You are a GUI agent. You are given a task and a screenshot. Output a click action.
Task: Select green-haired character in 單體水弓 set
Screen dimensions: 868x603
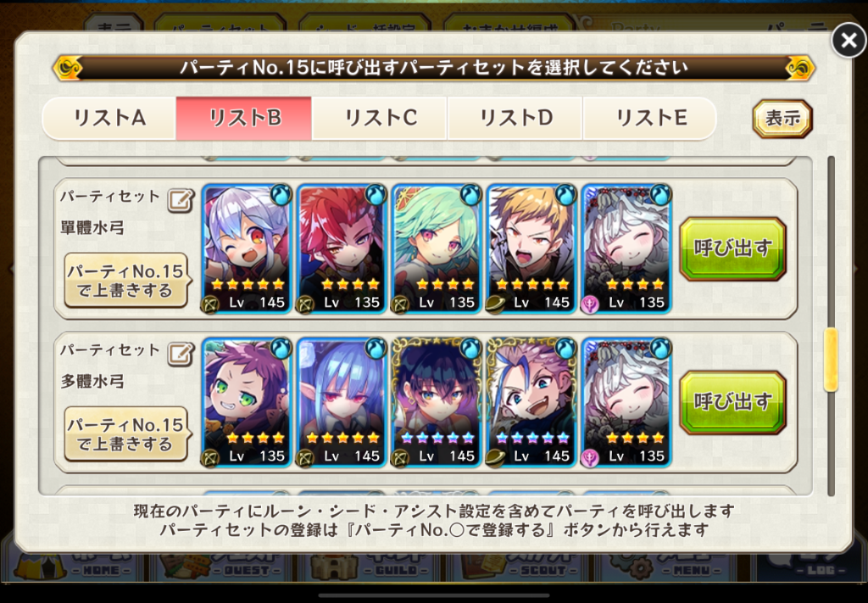tap(437, 249)
